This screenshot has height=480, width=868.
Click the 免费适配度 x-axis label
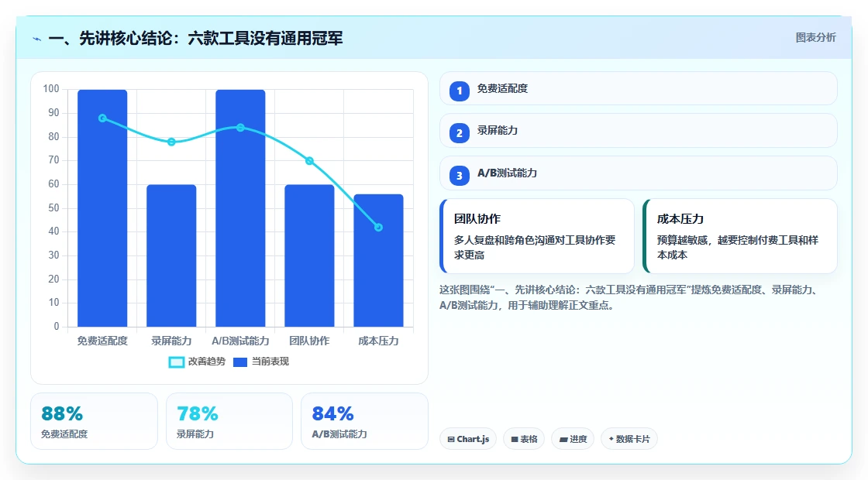coord(102,341)
